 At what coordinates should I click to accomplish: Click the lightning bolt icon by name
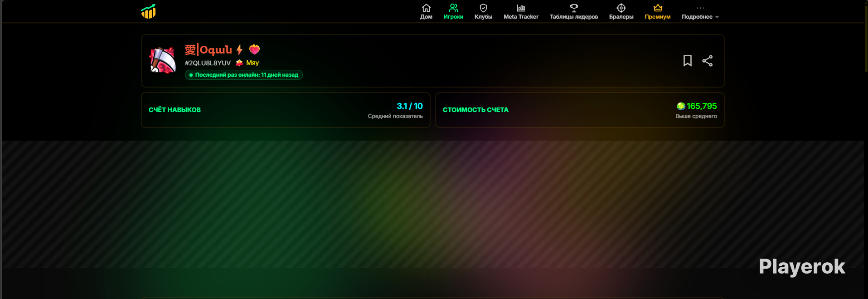[239, 49]
